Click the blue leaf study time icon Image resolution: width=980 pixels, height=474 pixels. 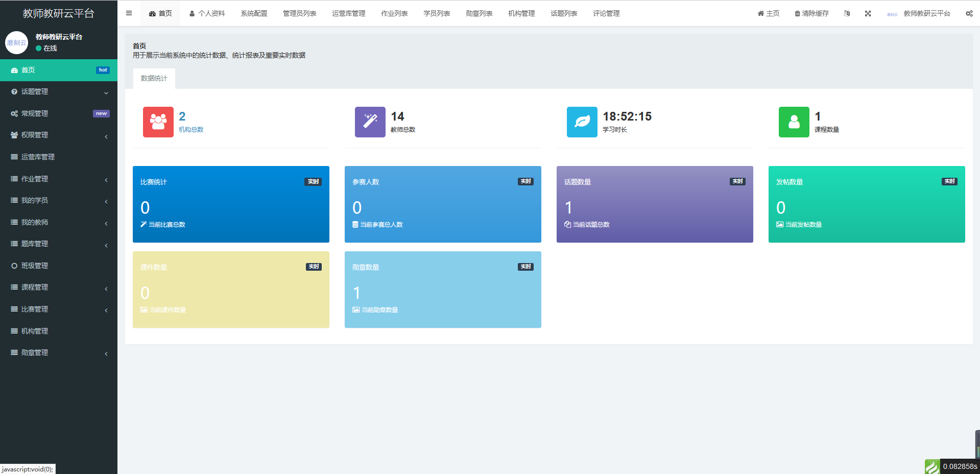coord(582,122)
